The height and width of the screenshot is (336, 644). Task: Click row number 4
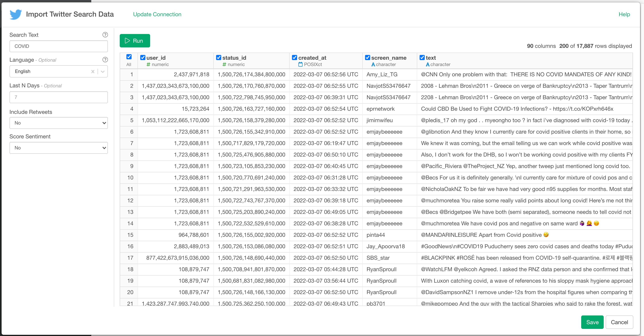132,109
